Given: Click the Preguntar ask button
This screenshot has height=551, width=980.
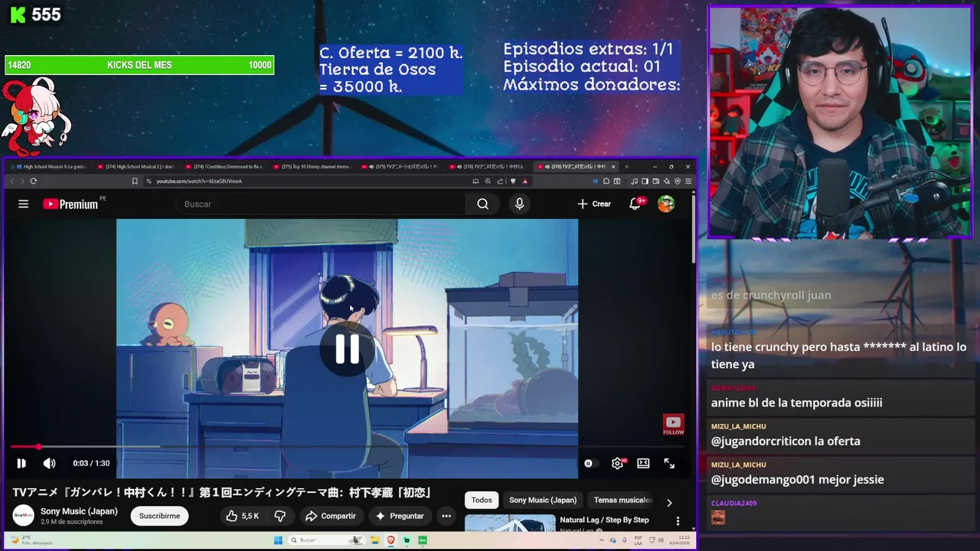Looking at the screenshot, I should pyautogui.click(x=399, y=517).
